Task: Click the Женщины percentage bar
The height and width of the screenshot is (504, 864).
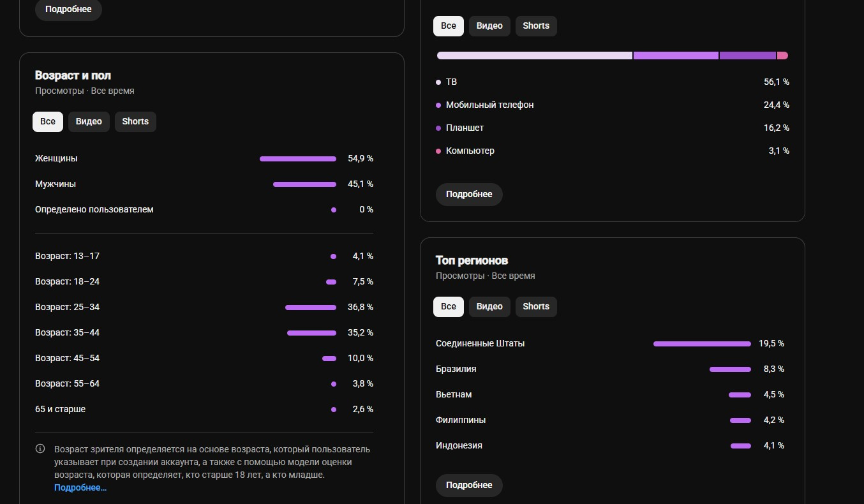Action: pyautogui.click(x=298, y=159)
